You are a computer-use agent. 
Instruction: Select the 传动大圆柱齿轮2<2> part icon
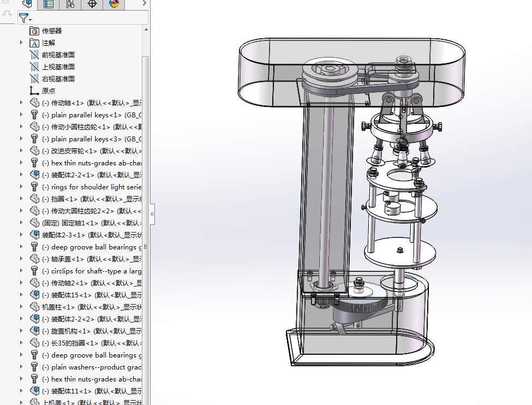pos(34,211)
